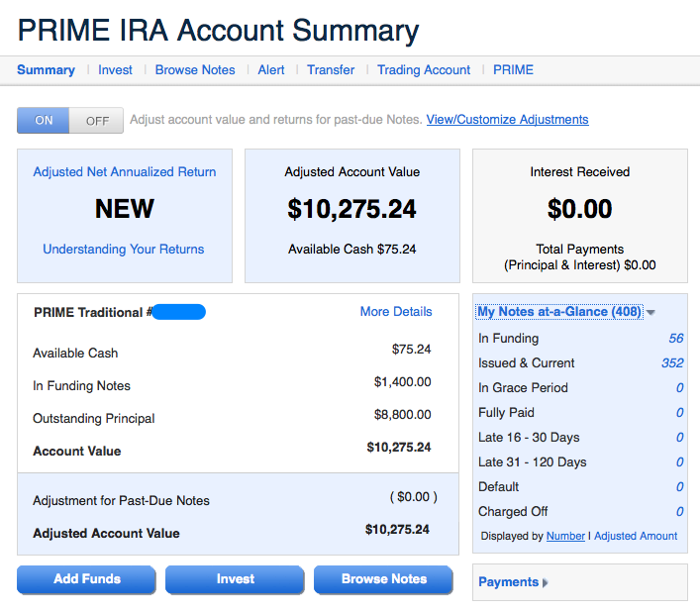Select Available Cash row value $75.24
Viewport: 700px width, 612px height.
411,349
